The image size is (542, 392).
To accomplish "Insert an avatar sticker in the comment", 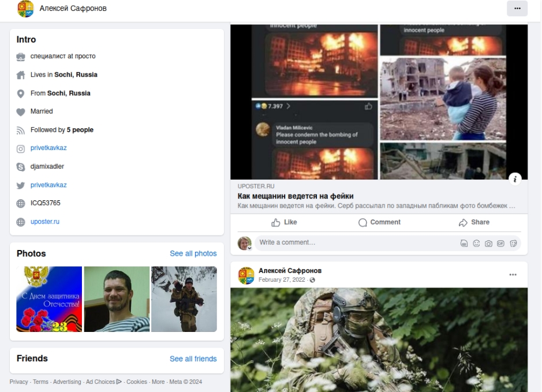I will 464,244.
